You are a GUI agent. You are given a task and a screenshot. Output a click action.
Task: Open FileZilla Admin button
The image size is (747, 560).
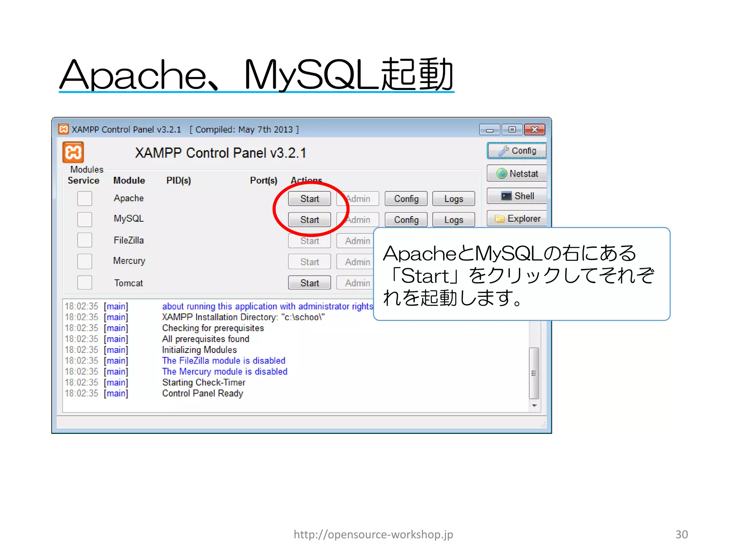coord(355,241)
